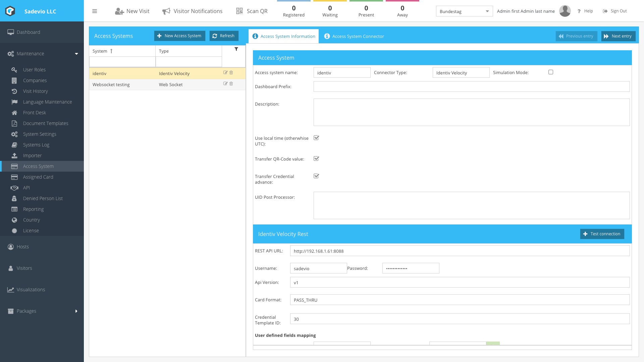Switch to Access System Connector tab
Viewport: 644px width, 362px height.
(x=354, y=36)
